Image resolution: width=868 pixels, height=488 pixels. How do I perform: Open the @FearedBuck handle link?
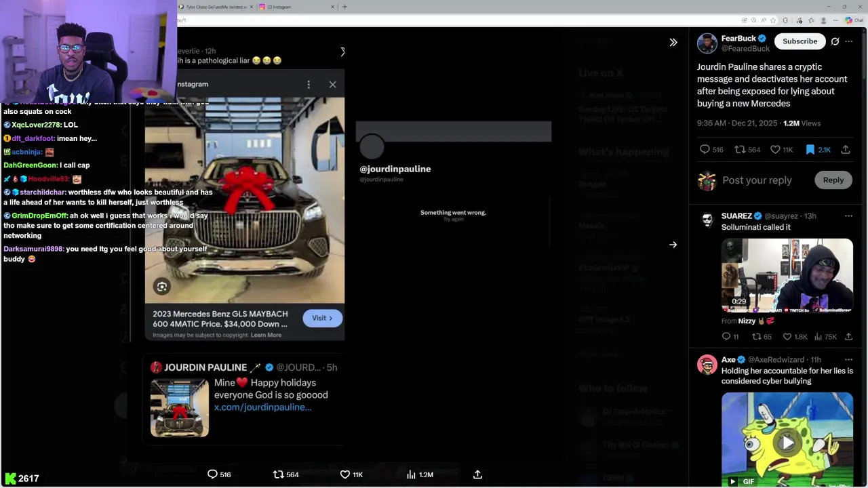pyautogui.click(x=745, y=49)
